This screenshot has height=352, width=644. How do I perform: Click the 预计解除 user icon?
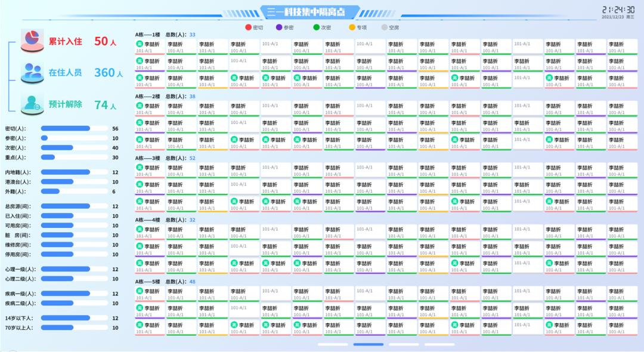pos(32,104)
